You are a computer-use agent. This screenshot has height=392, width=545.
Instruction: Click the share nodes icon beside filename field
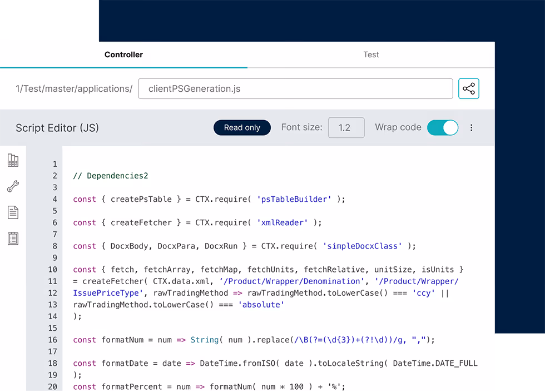pos(468,88)
